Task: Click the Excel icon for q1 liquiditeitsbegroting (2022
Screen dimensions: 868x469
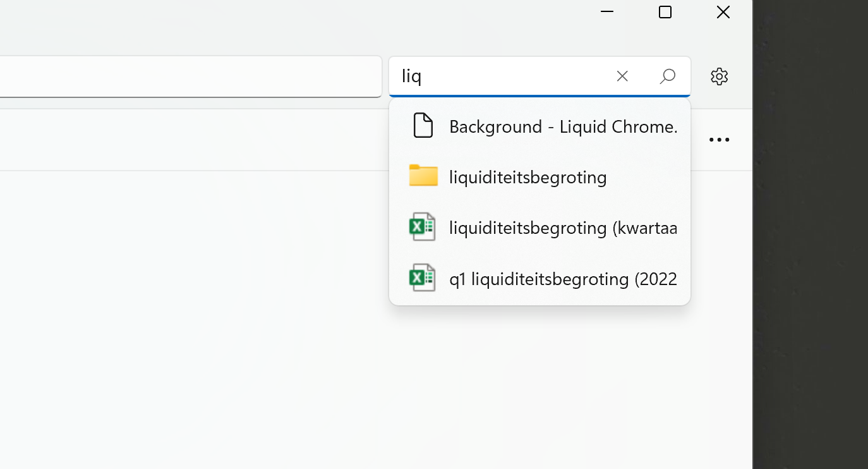Action: tap(422, 278)
